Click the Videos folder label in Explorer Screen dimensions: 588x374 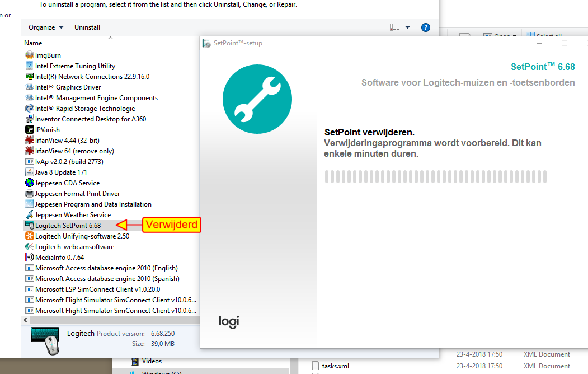(x=152, y=361)
